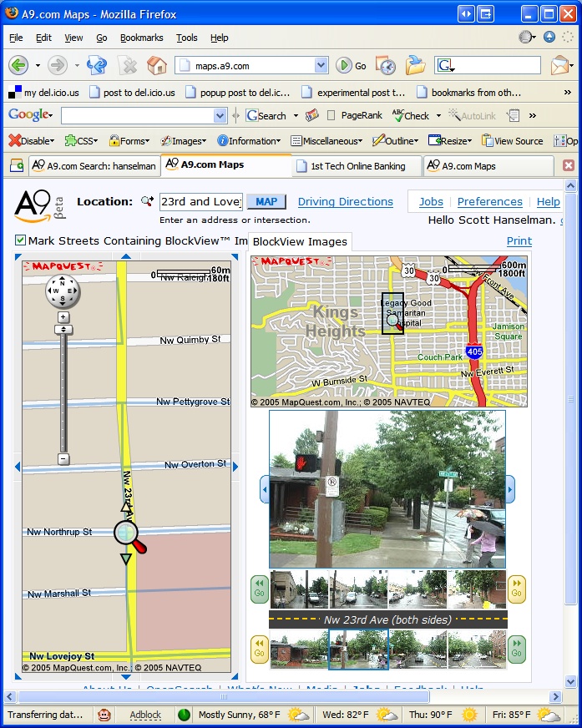Pan the street map west with the left arrow

18,467
